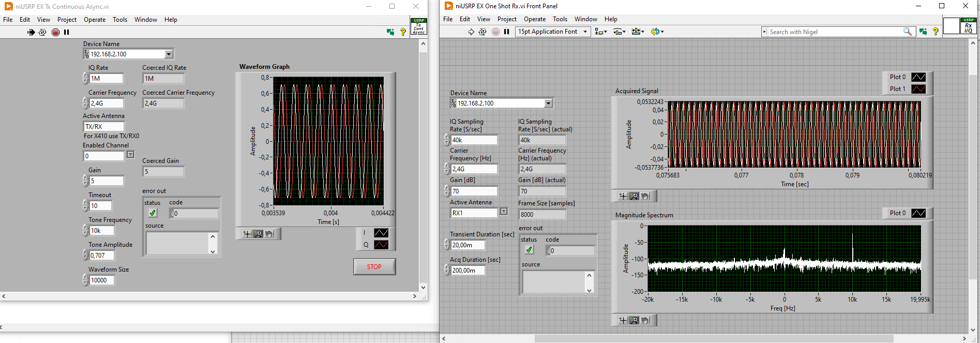
Task: Open Align Objects tool in Rx toolbar
Action: (x=600, y=32)
